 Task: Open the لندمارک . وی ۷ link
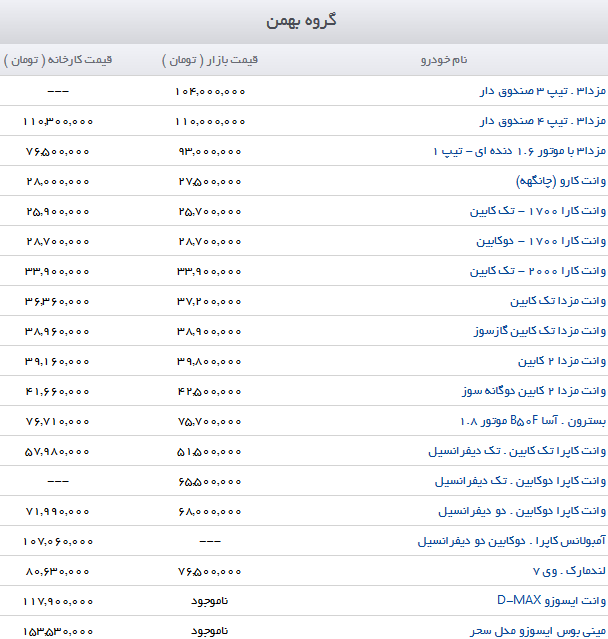tap(569, 571)
